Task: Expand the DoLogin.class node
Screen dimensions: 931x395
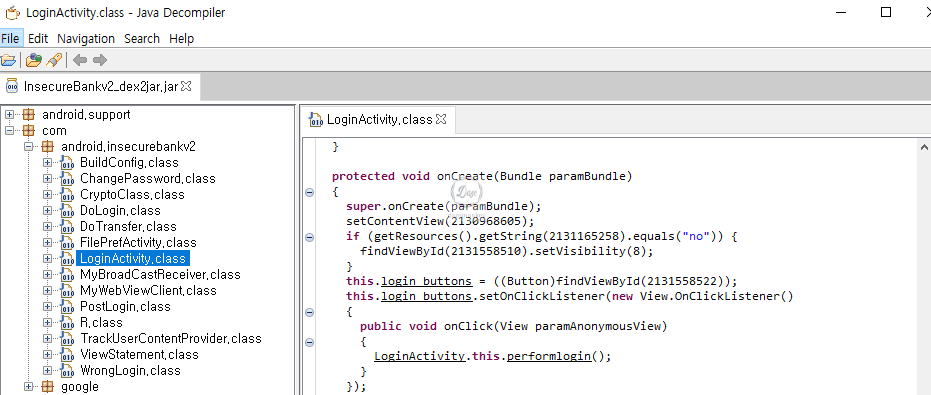Action: pos(48,211)
